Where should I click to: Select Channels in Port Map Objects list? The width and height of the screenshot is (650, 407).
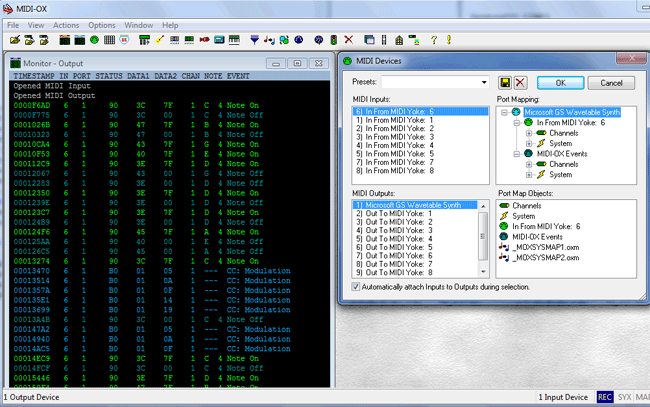tap(526, 206)
